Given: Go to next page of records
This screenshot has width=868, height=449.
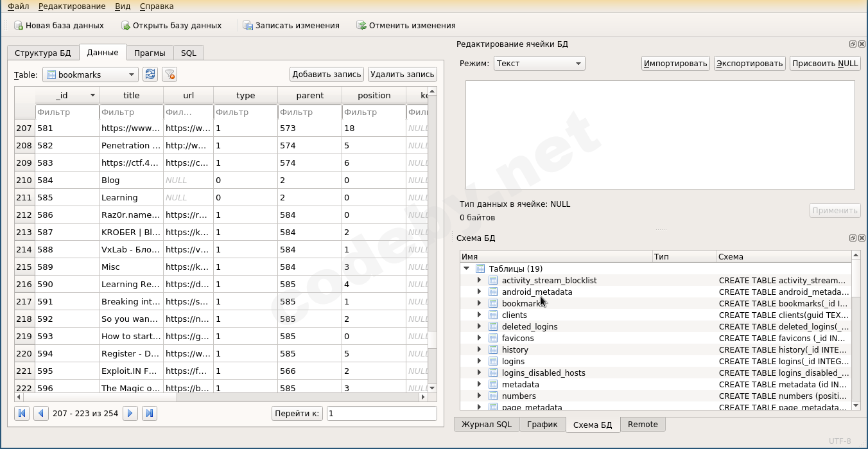Looking at the screenshot, I should [x=130, y=413].
